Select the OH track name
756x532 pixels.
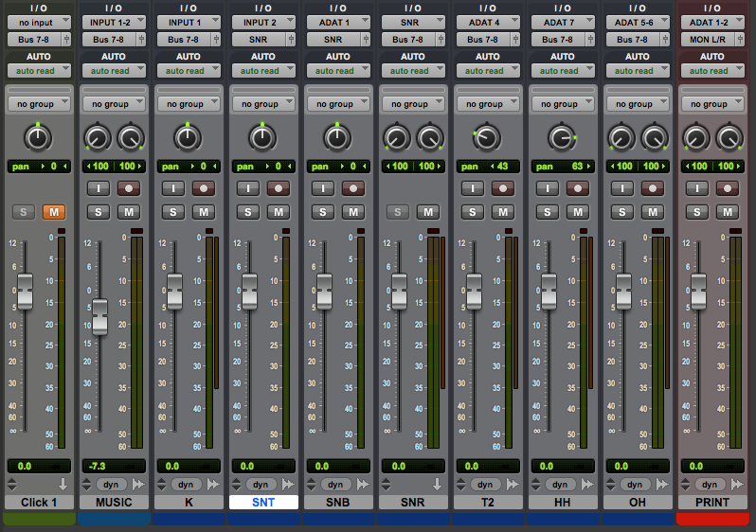(x=637, y=502)
